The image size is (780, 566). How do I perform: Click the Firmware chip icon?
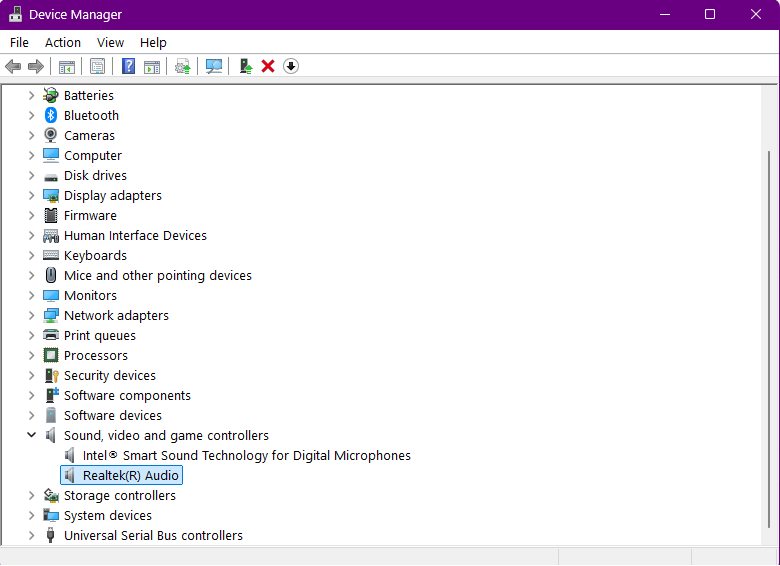51,215
